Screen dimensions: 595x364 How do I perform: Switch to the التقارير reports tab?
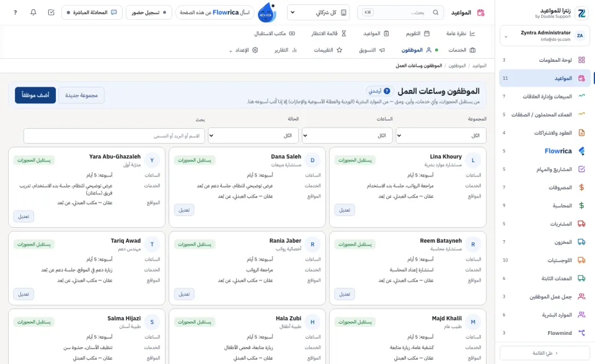click(x=285, y=50)
